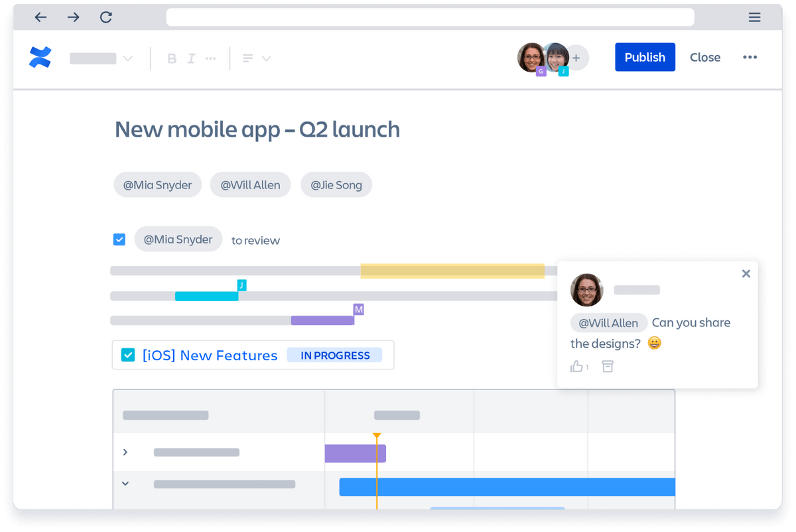
Task: Open the browser hamburger menu
Action: point(754,17)
